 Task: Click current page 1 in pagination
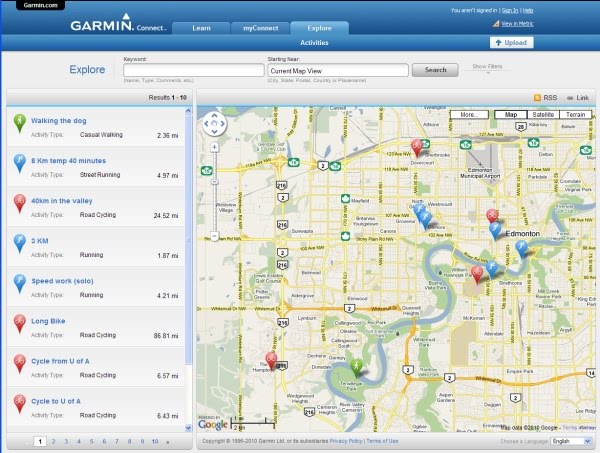point(40,442)
